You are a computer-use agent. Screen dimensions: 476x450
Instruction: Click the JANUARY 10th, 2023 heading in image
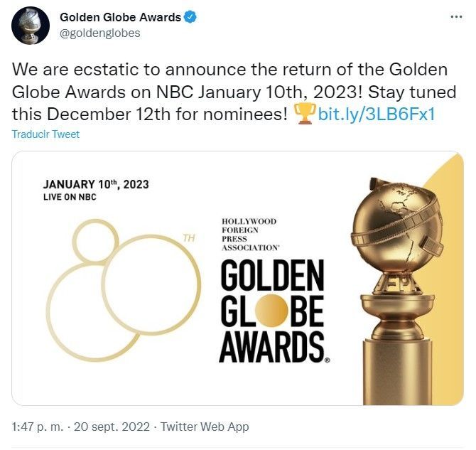[96, 184]
